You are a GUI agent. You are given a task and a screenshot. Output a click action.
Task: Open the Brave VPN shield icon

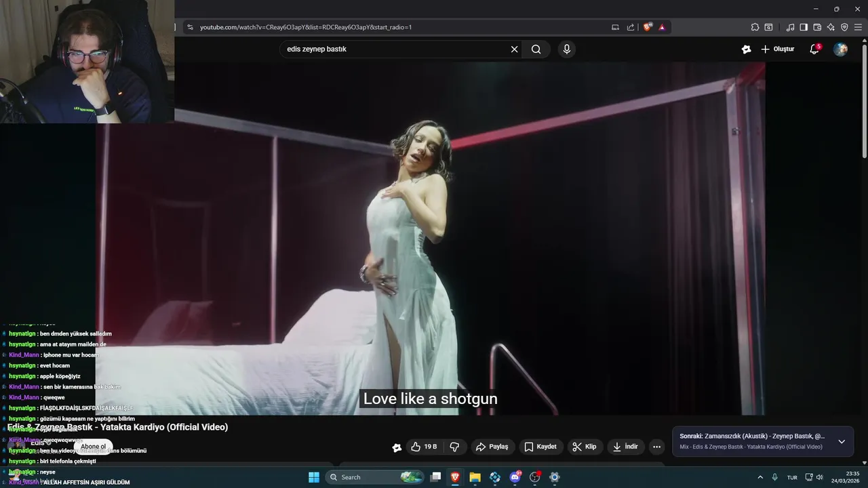coord(844,27)
